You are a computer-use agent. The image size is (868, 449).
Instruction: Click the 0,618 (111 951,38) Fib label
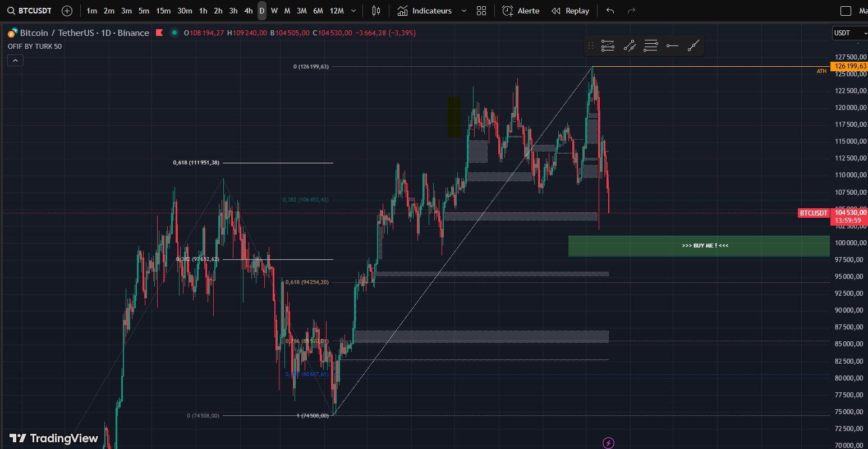click(196, 163)
